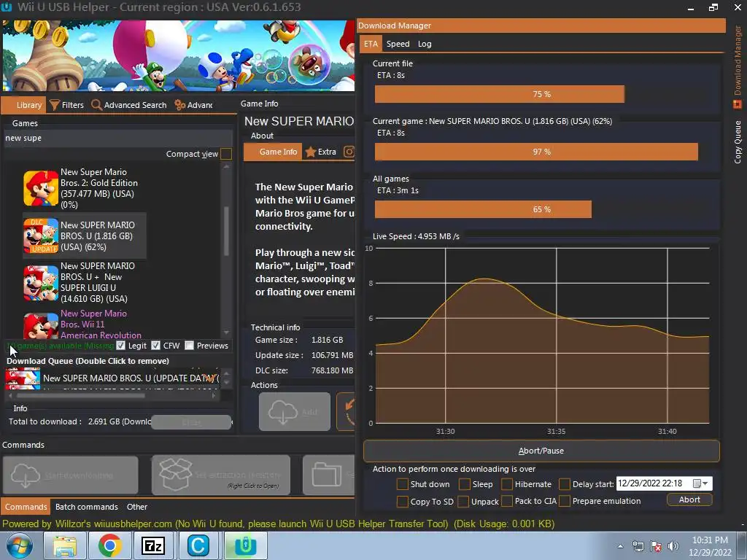Viewport: 747px width, 560px height.
Task: Enable the Previews checkbox
Action: pos(189,345)
